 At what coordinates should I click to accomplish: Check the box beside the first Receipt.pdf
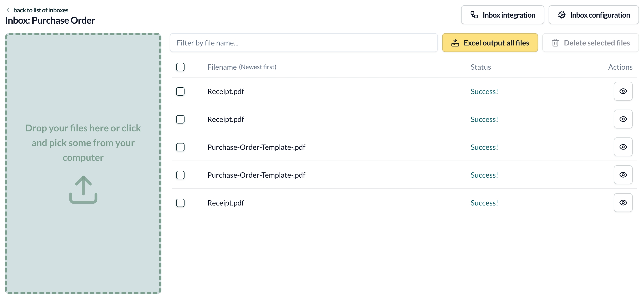180,91
